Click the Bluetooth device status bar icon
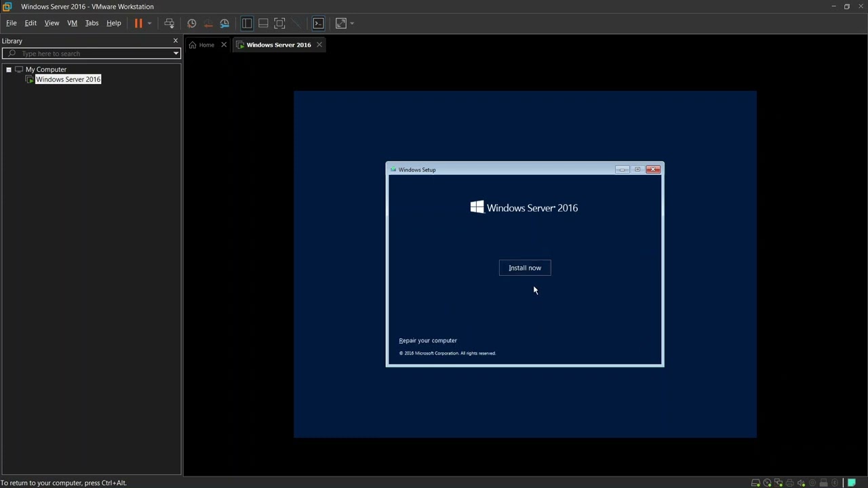The image size is (868, 488). click(835, 483)
